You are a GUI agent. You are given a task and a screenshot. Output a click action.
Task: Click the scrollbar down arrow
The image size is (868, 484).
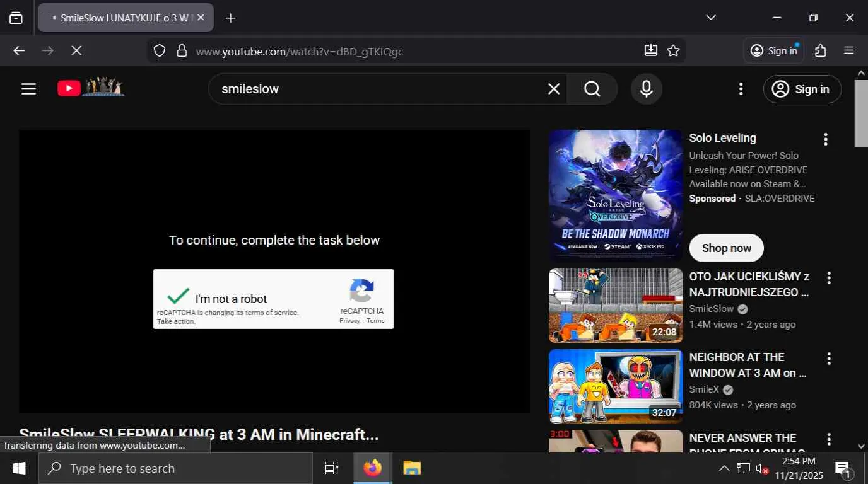pyautogui.click(x=861, y=446)
